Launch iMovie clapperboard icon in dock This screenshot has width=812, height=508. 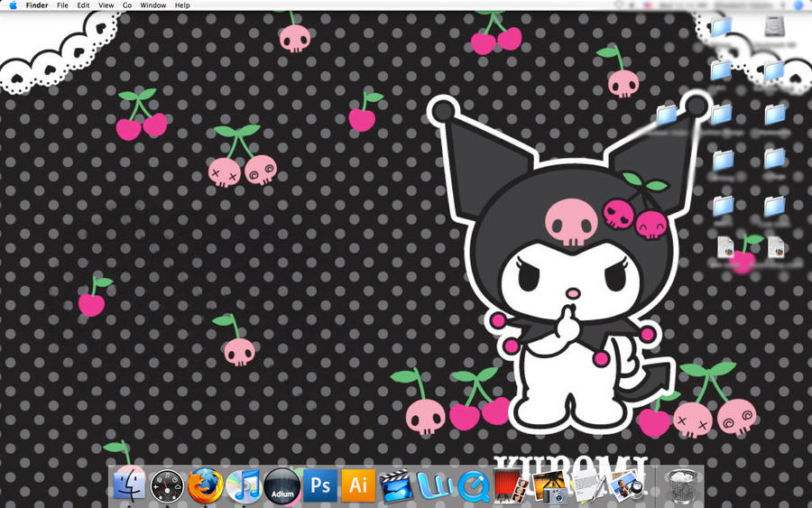[x=396, y=485]
